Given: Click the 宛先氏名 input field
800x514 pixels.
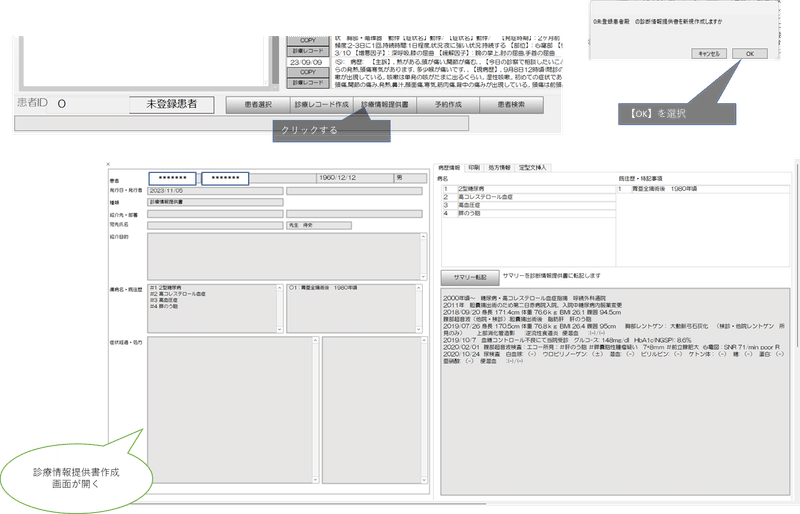Looking at the screenshot, I should tap(215, 225).
